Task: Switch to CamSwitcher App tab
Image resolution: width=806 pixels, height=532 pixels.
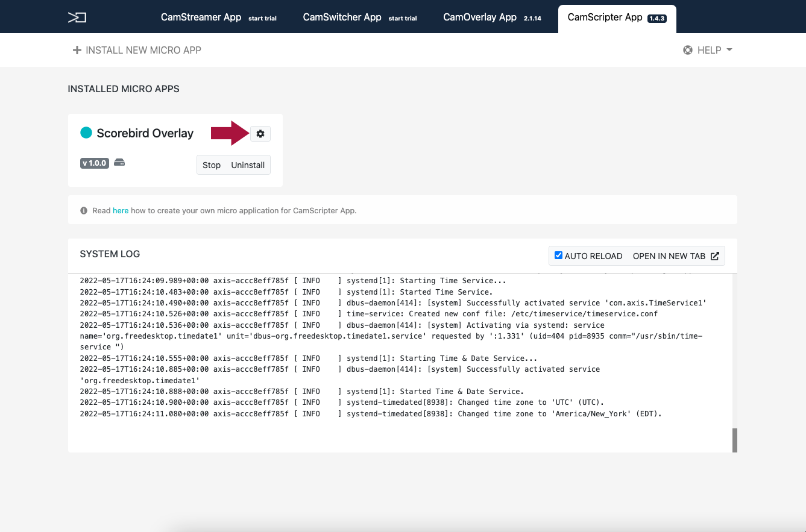Action: pos(361,17)
